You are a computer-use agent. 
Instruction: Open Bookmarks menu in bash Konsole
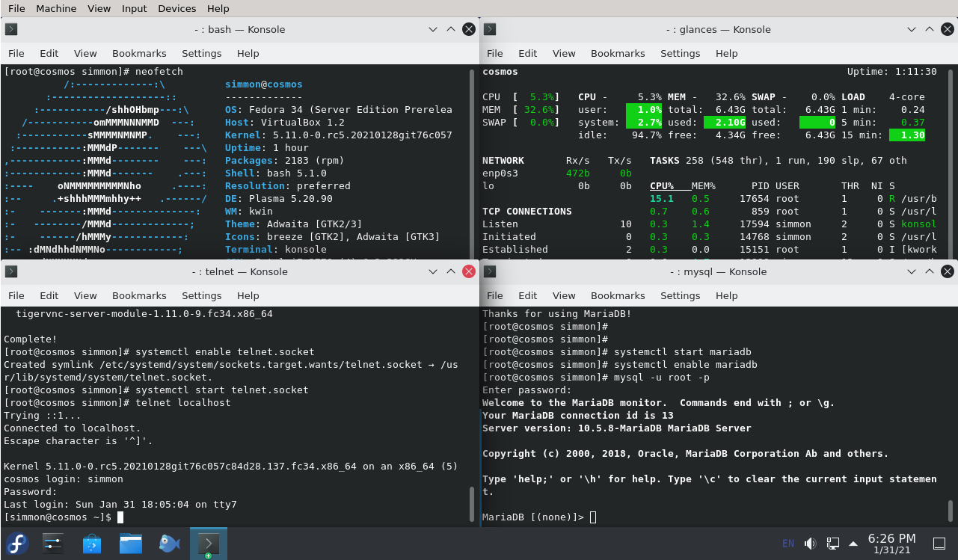pyautogui.click(x=139, y=54)
